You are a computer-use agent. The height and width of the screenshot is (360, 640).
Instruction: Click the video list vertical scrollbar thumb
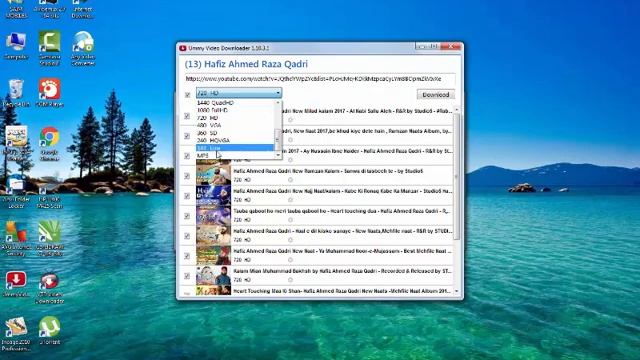point(456,176)
